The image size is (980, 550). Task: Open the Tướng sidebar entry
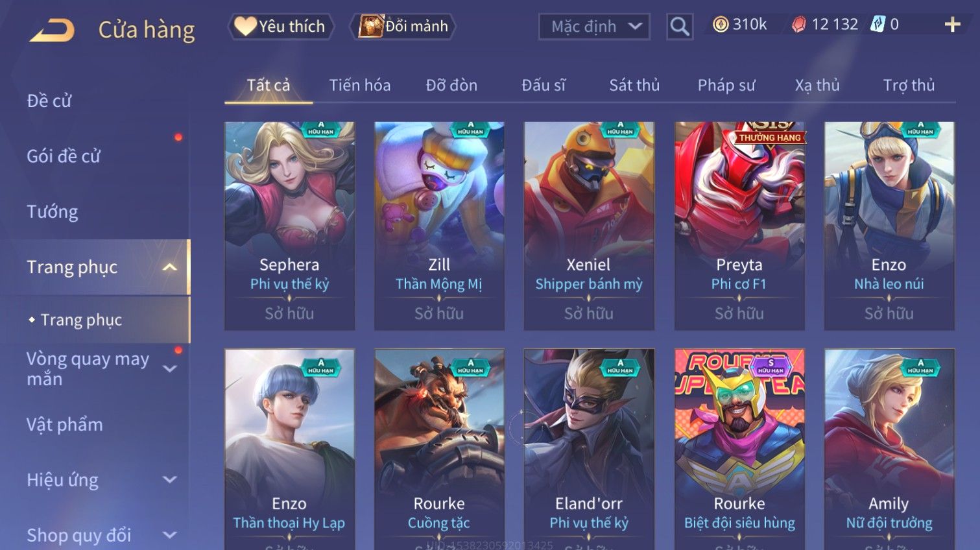pyautogui.click(x=52, y=212)
